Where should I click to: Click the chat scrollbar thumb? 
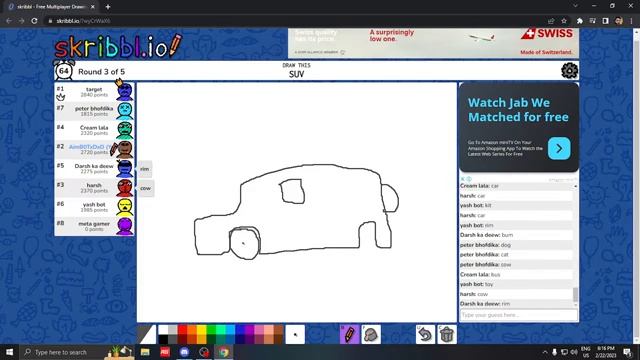pos(576,294)
